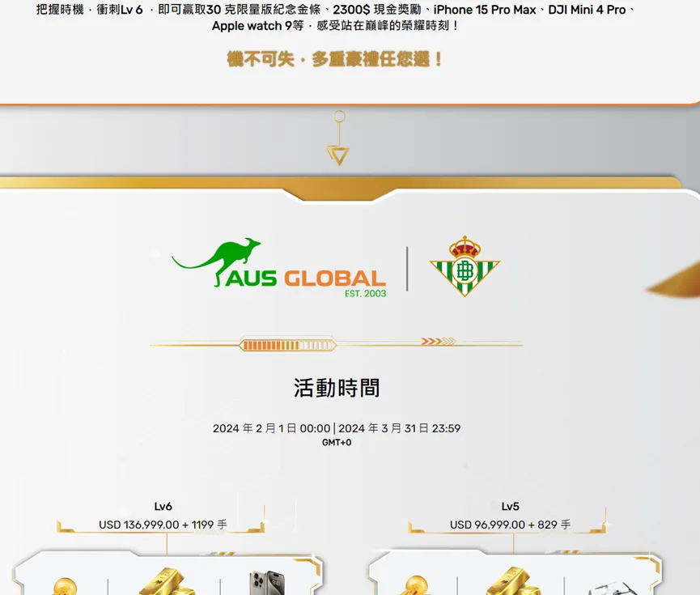Click the AUS GLOBAL kangaroo logo
700x595 pixels.
[279, 268]
